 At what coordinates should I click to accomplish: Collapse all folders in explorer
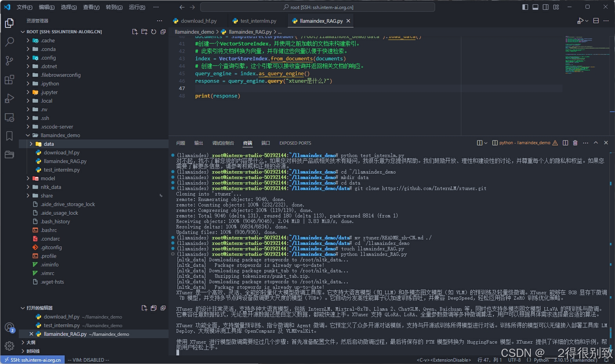click(x=163, y=32)
